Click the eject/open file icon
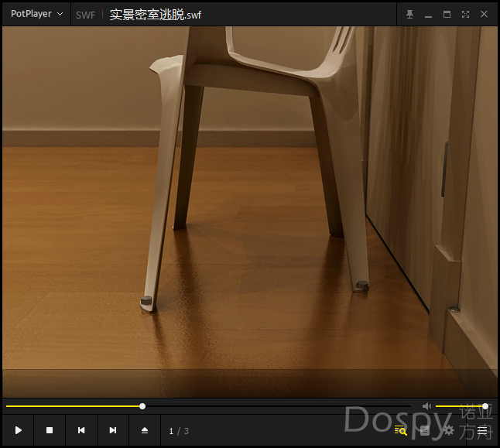 pyautogui.click(x=144, y=430)
